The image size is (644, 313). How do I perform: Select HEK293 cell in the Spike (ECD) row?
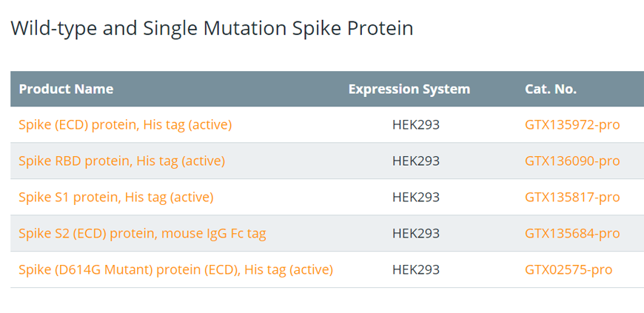coord(416,125)
